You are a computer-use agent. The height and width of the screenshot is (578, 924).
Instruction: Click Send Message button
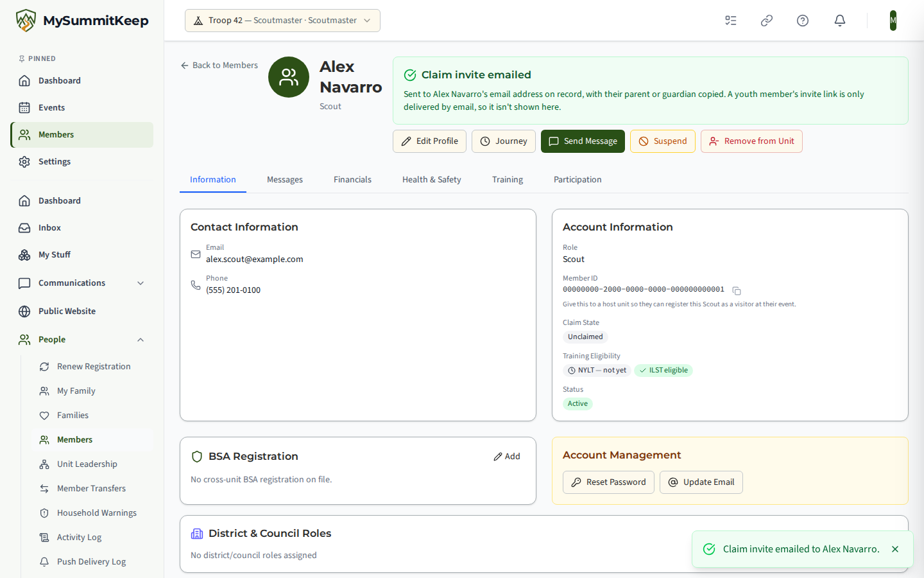click(x=583, y=141)
